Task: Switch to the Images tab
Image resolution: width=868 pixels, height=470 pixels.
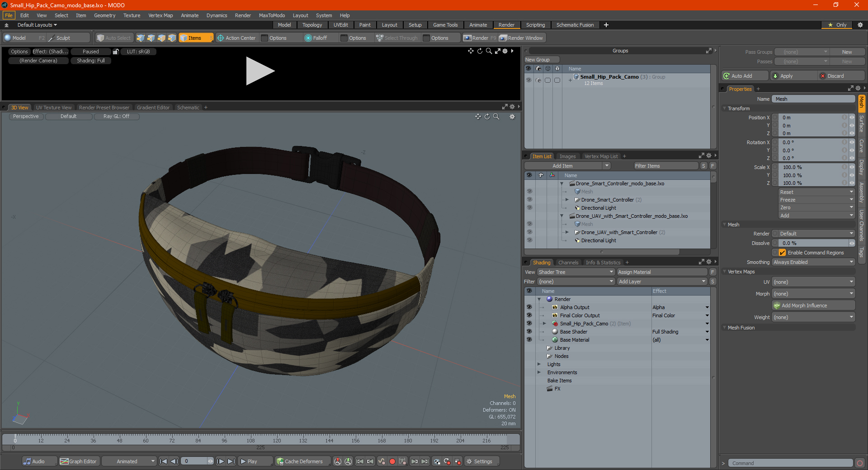Action: coord(567,156)
